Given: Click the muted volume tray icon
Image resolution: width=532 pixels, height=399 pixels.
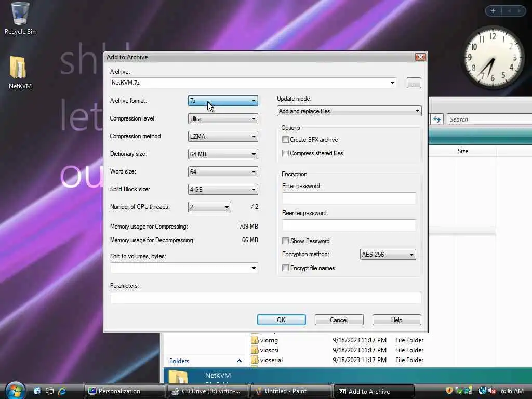Looking at the screenshot, I should pos(492,391).
